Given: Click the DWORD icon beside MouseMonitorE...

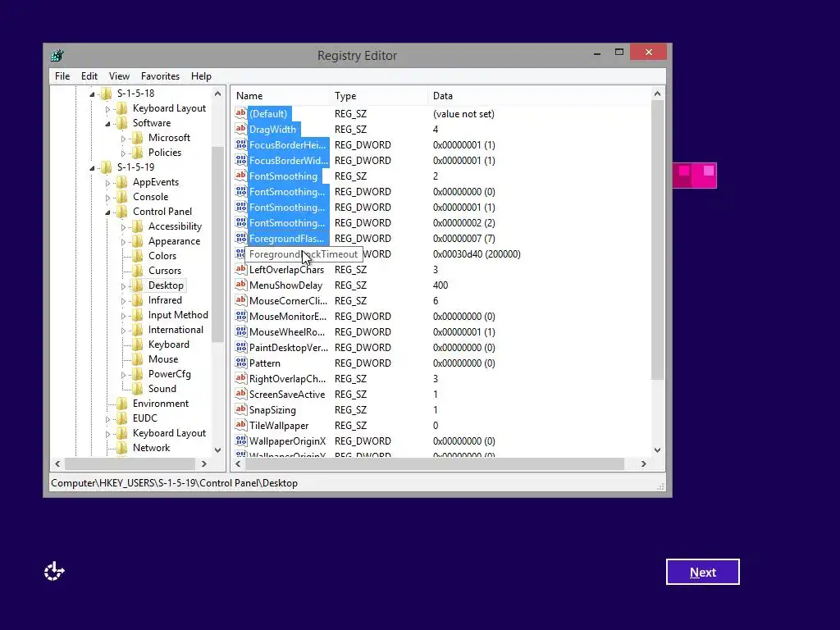Looking at the screenshot, I should 241,316.
